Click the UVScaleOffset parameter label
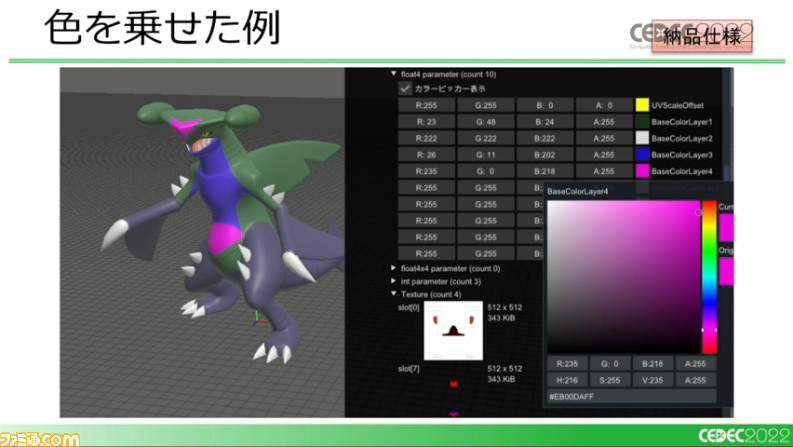The width and height of the screenshot is (793, 447). (677, 105)
